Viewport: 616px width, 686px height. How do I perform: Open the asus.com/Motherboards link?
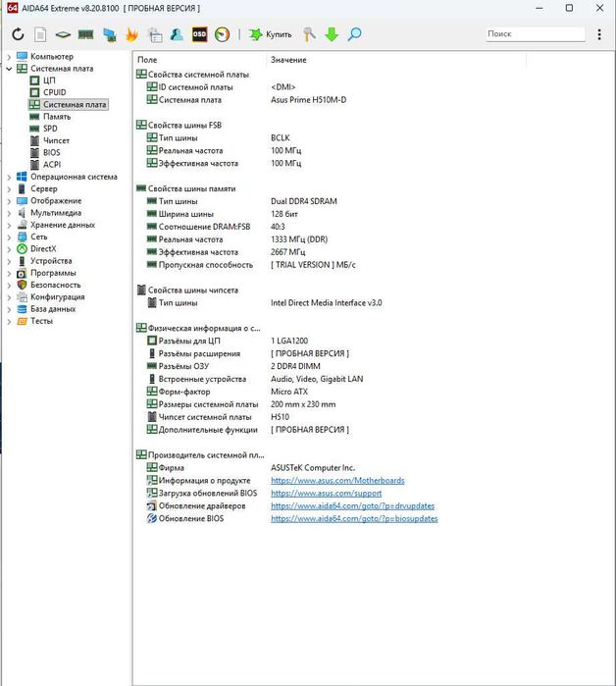pos(337,480)
